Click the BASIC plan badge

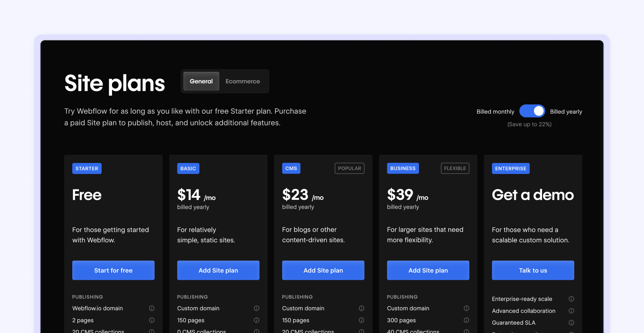[x=188, y=169]
